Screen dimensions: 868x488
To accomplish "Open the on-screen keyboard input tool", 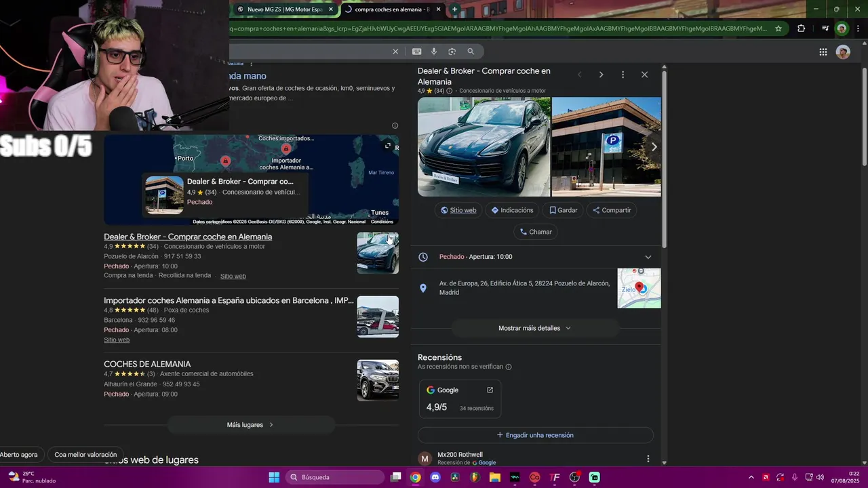I will 416,52.
